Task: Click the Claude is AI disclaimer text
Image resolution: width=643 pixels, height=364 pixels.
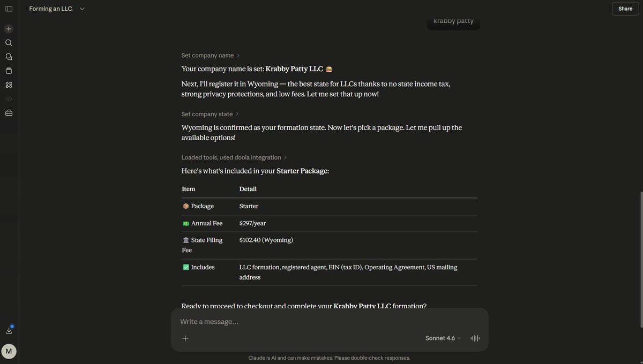Action: tap(329, 358)
